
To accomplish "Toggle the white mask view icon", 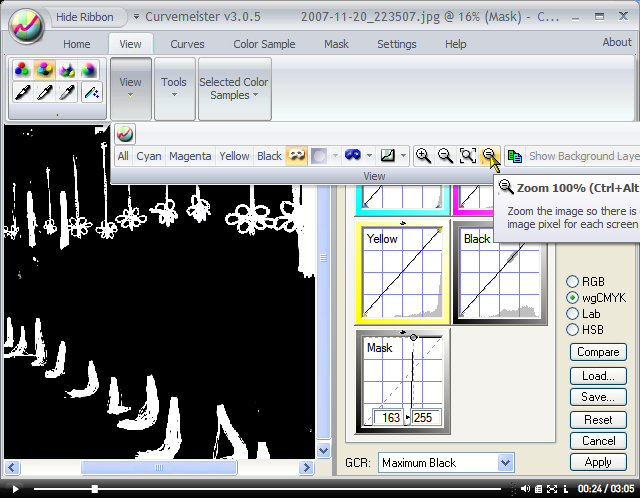I will (296, 156).
